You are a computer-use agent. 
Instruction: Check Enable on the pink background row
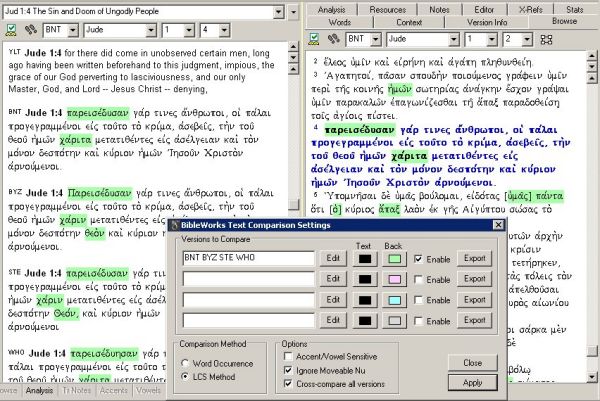coord(418,280)
